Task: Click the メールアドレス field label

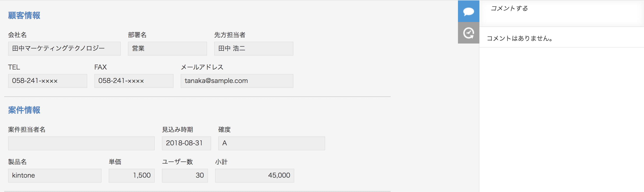Action: click(202, 67)
